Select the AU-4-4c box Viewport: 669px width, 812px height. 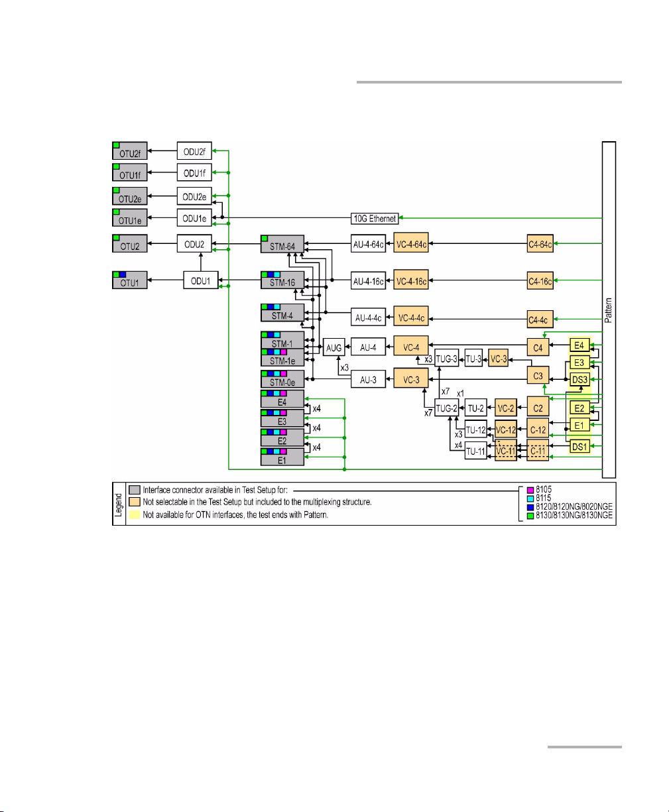[368, 318]
